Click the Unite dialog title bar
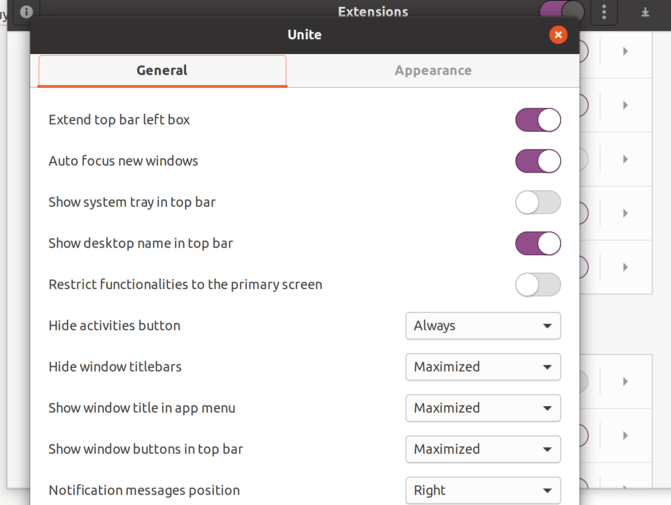 [304, 35]
